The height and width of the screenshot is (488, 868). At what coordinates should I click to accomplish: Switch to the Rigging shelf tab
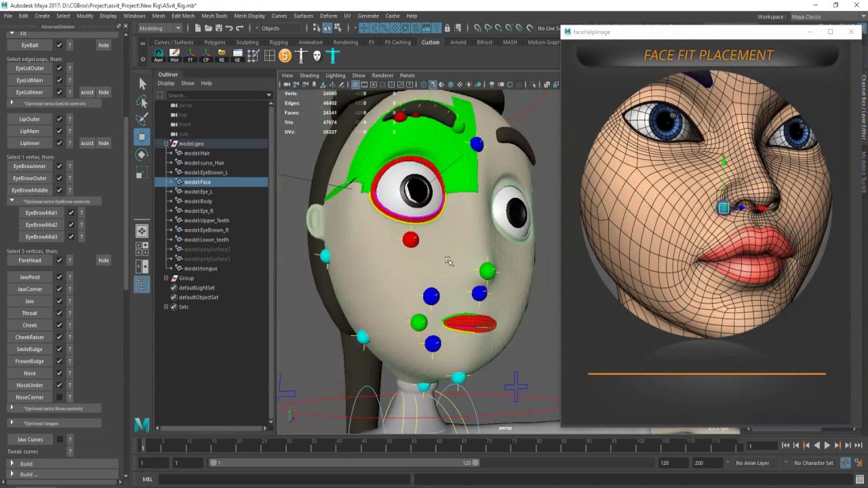[x=278, y=42]
